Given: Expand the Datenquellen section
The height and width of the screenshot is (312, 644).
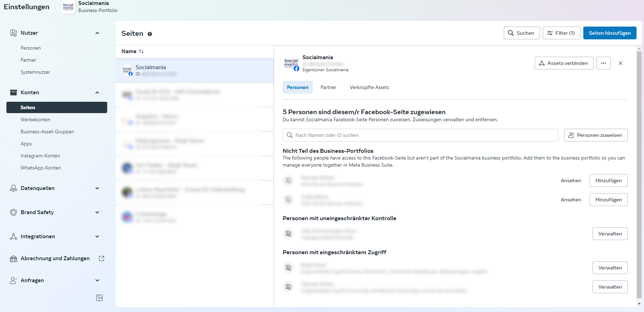Looking at the screenshot, I should point(97,188).
